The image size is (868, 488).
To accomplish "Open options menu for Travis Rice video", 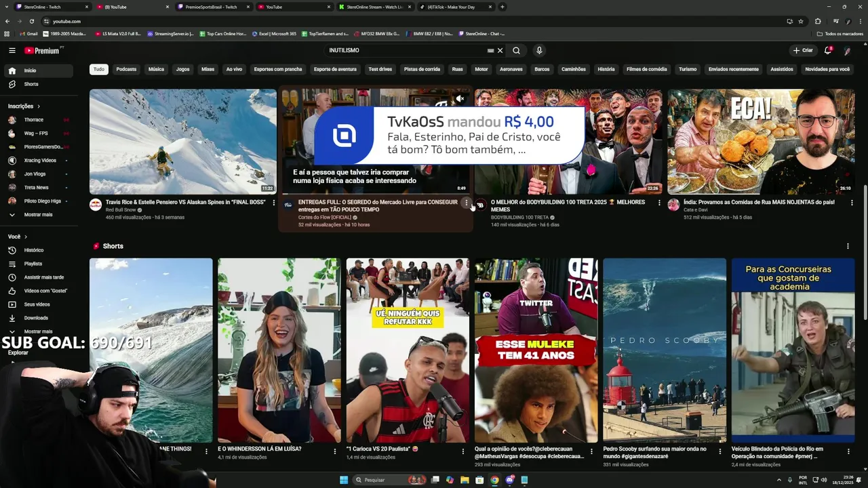I will click(273, 203).
